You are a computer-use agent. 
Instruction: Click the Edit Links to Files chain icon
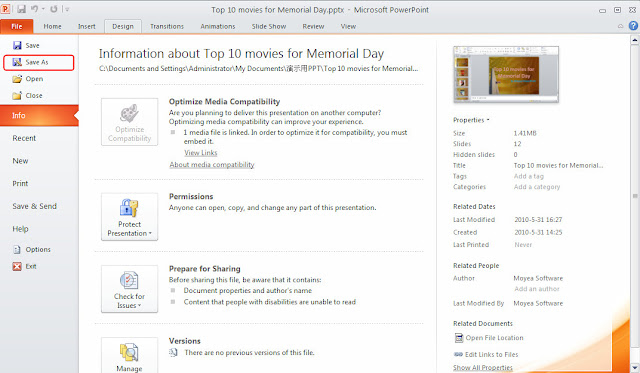pos(458,354)
